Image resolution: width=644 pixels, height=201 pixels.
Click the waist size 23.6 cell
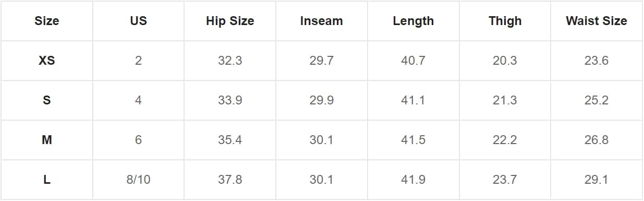[x=597, y=61]
